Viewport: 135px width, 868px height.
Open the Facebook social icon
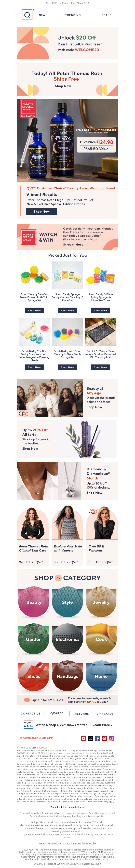[x=98, y=738]
